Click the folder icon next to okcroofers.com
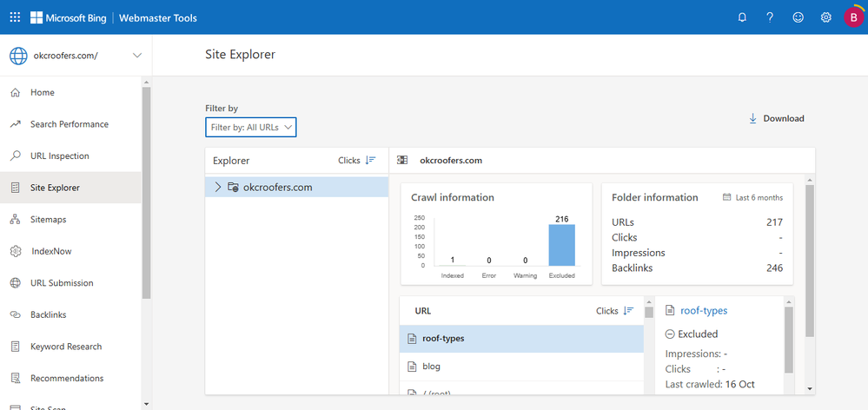 click(233, 188)
